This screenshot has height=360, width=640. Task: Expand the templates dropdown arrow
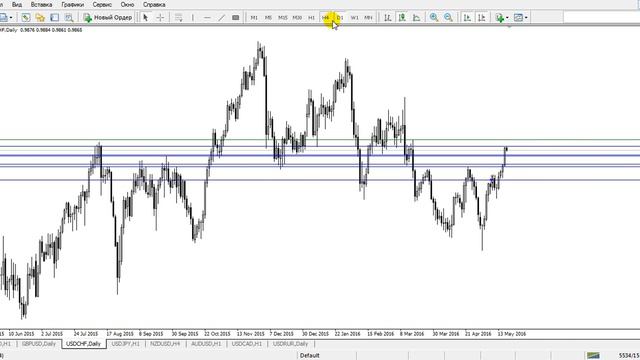tap(526, 18)
